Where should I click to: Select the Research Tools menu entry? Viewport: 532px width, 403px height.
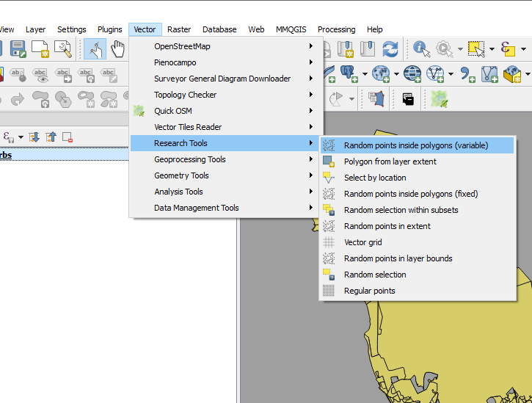click(x=225, y=143)
